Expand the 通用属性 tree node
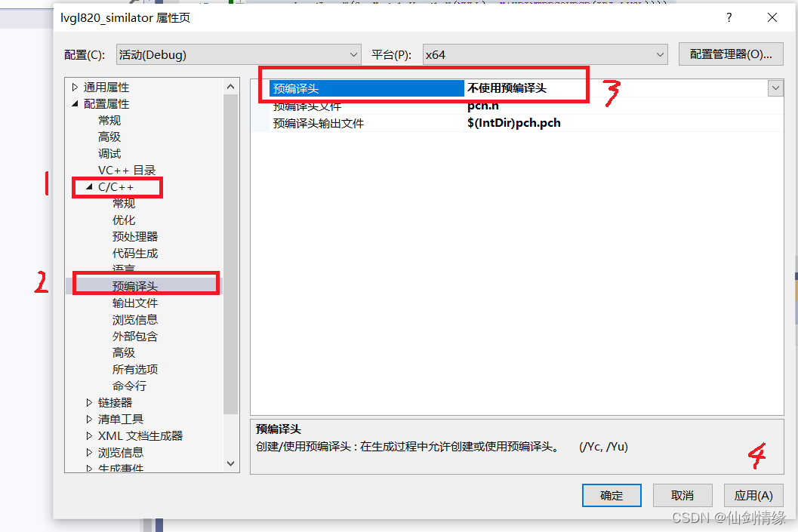Viewport: 798px width, 532px height. 75,88
